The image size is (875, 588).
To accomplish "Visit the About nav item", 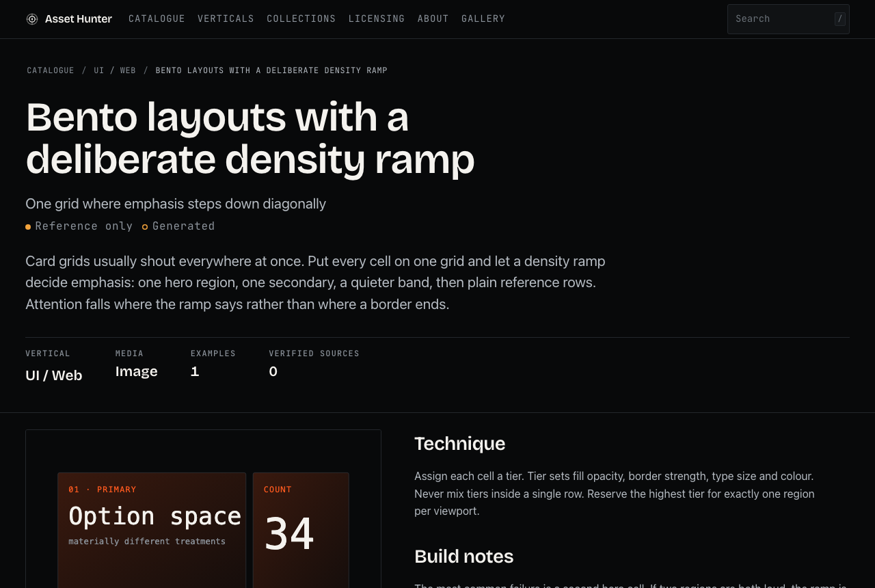I will click(433, 19).
